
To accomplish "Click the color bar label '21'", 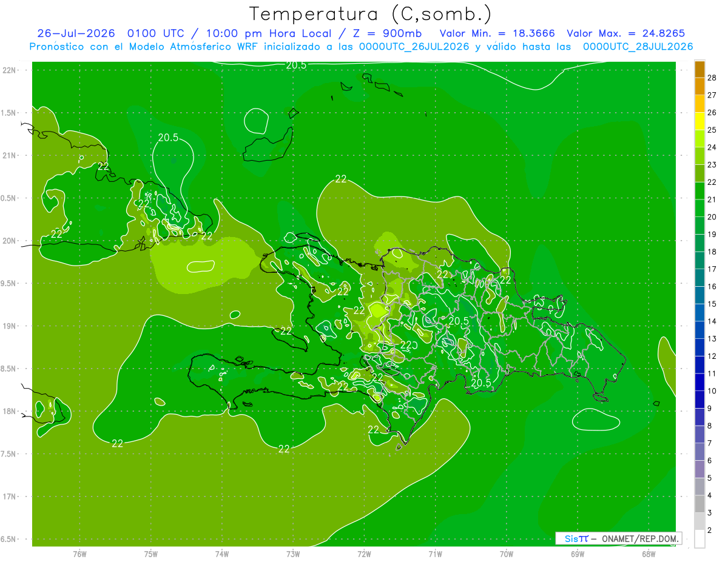I will point(712,199).
